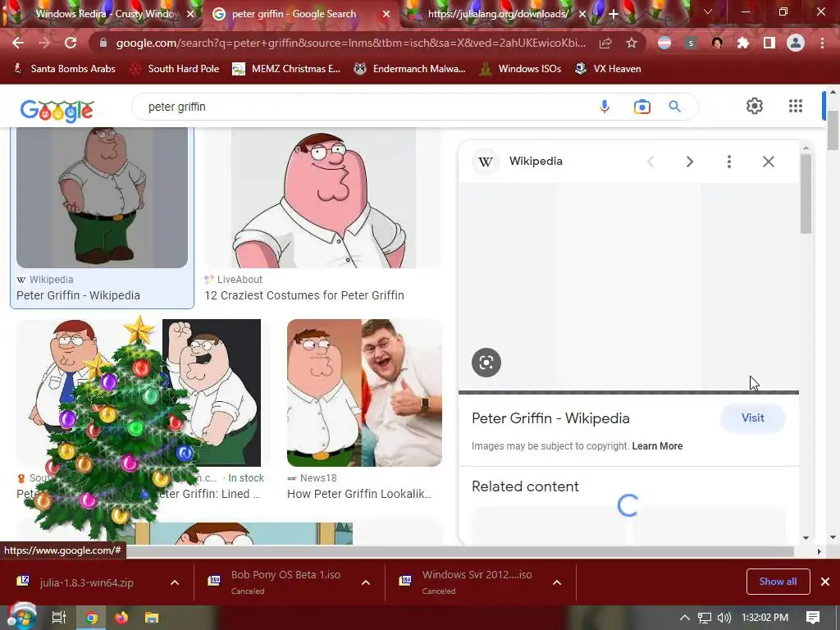Switch to the julialang.org downloads tab

(x=497, y=14)
